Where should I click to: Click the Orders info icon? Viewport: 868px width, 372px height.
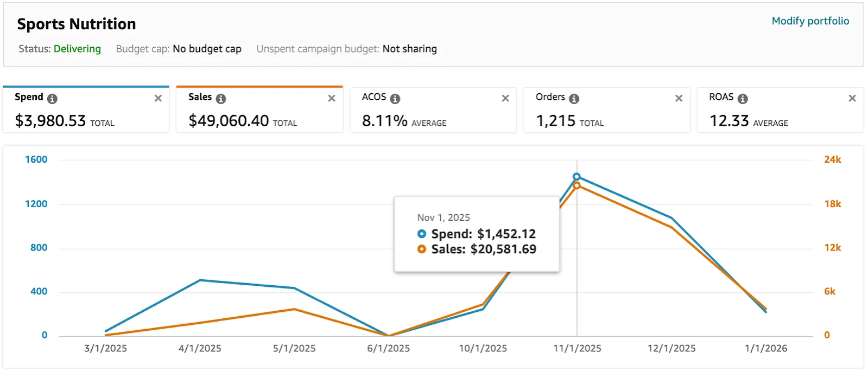574,99
